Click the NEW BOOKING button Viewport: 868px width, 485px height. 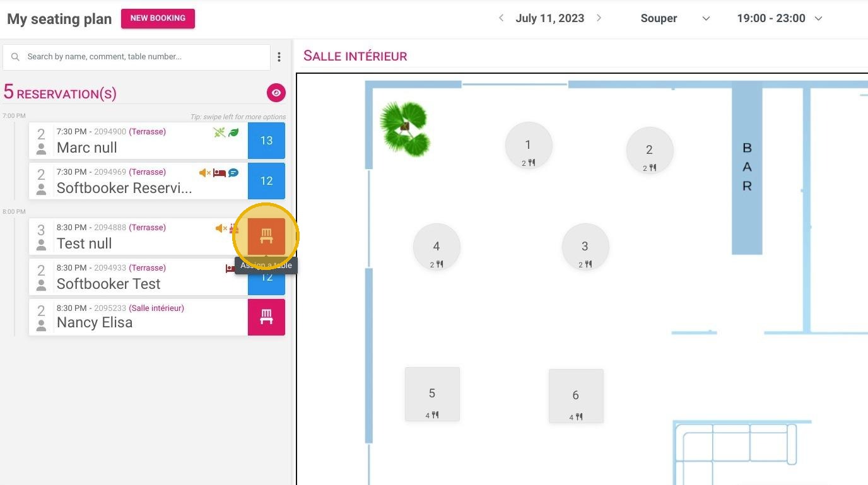pos(158,18)
